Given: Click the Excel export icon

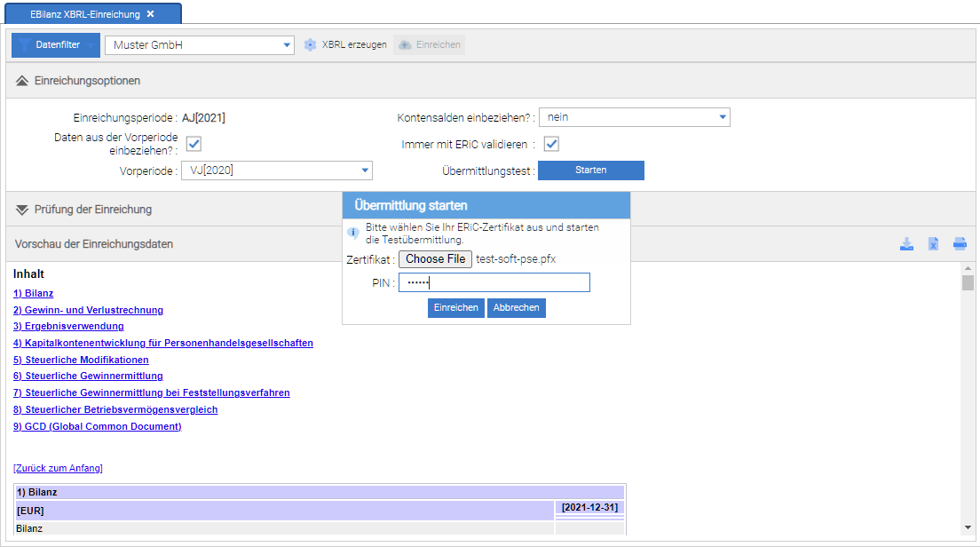Looking at the screenshot, I should (933, 244).
